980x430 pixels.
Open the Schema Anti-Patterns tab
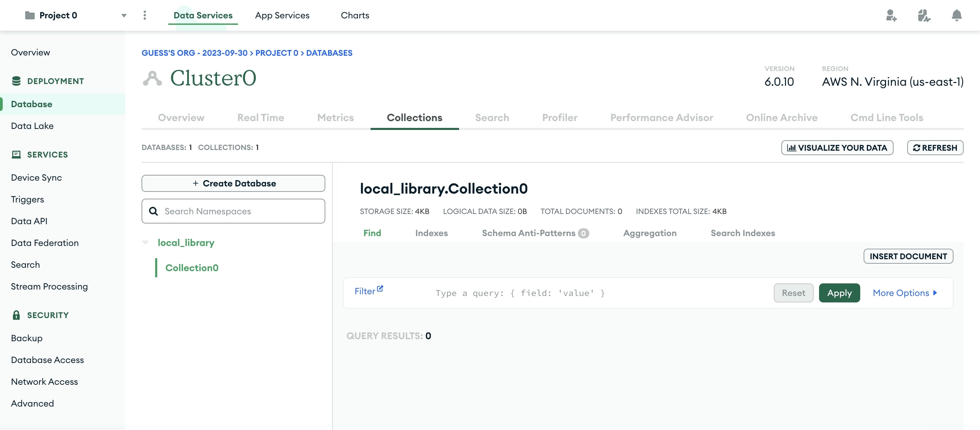coord(535,233)
